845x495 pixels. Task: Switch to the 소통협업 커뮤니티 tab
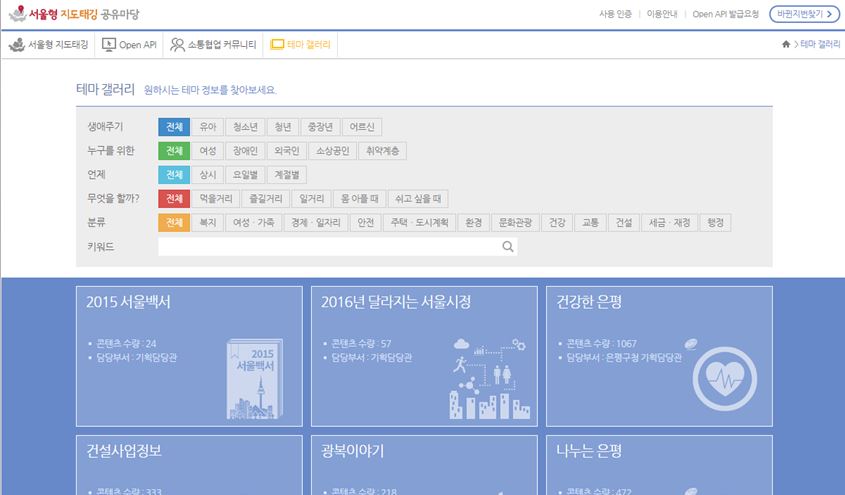(214, 45)
